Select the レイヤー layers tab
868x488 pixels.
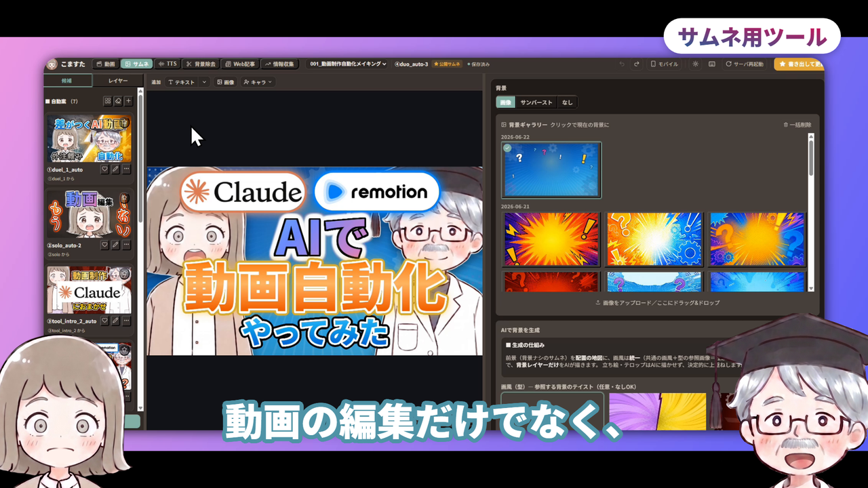click(118, 80)
